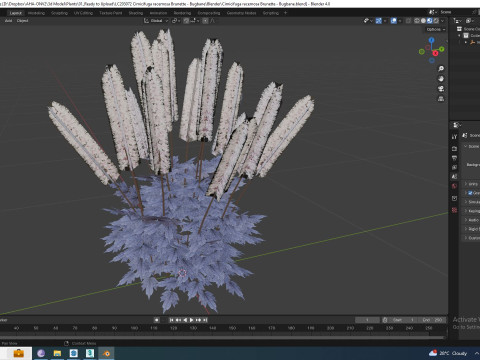Collapse the Collection in outliner
480x360 pixels.
[459, 35]
